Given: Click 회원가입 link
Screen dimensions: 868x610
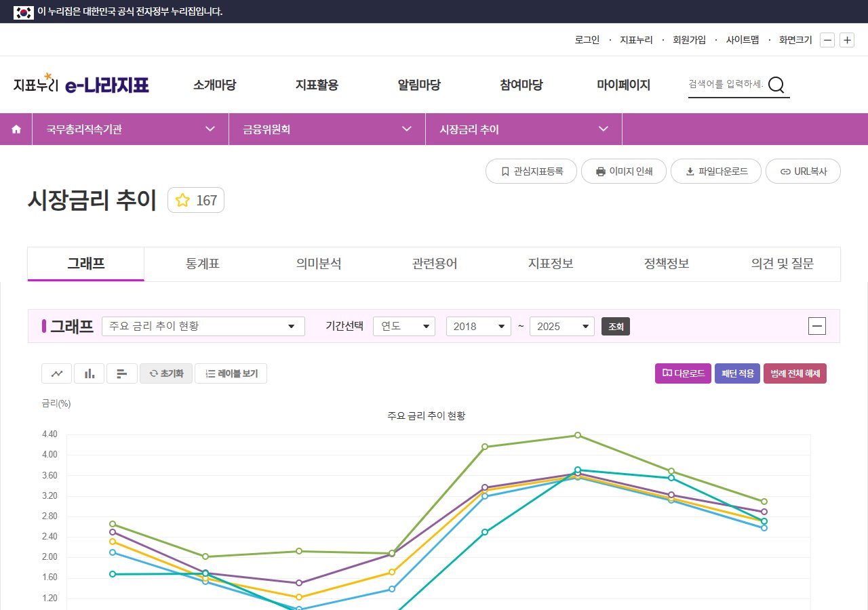Looking at the screenshot, I should click(x=690, y=40).
